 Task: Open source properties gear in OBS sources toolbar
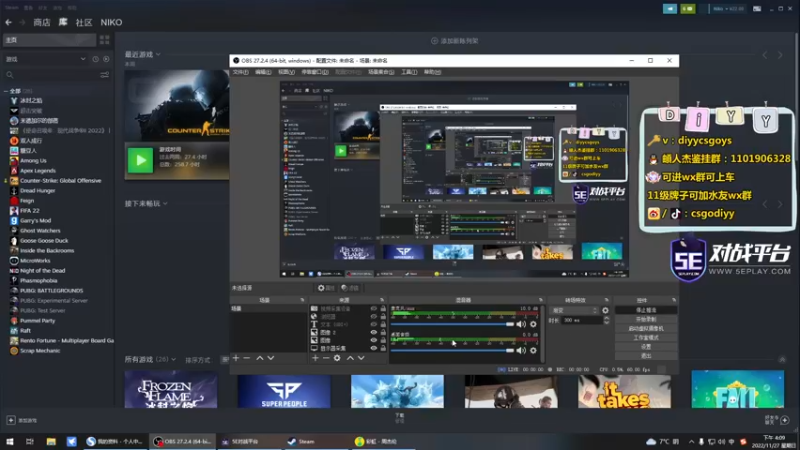[x=337, y=358]
